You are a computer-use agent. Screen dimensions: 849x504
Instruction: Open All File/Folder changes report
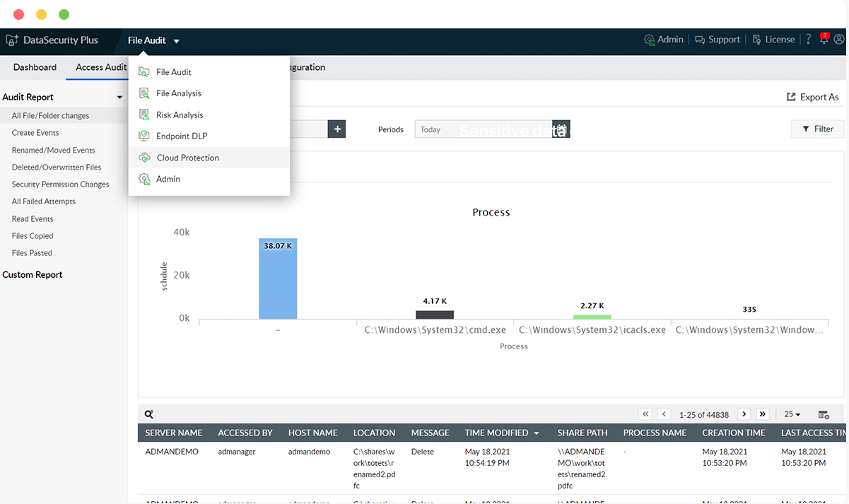tap(50, 115)
